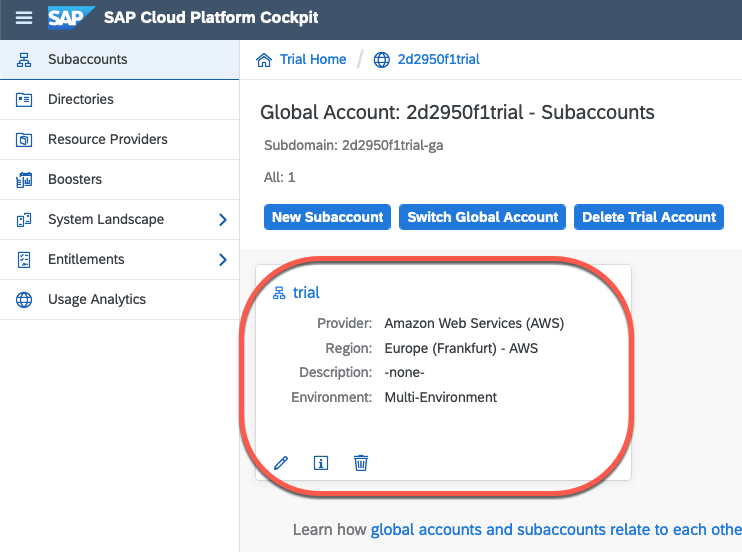Viewport: 742px width, 552px height.
Task: Navigate to Trial Home breadcrumb link
Action: pos(313,60)
